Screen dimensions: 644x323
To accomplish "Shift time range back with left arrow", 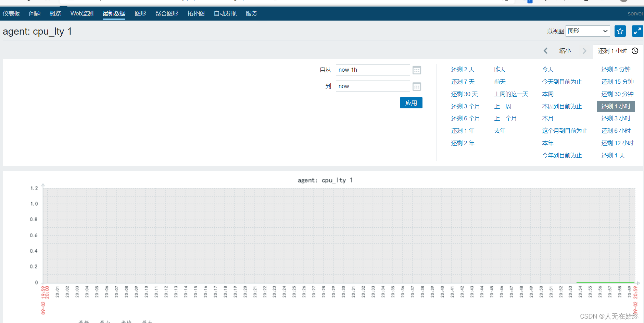I will point(546,51).
